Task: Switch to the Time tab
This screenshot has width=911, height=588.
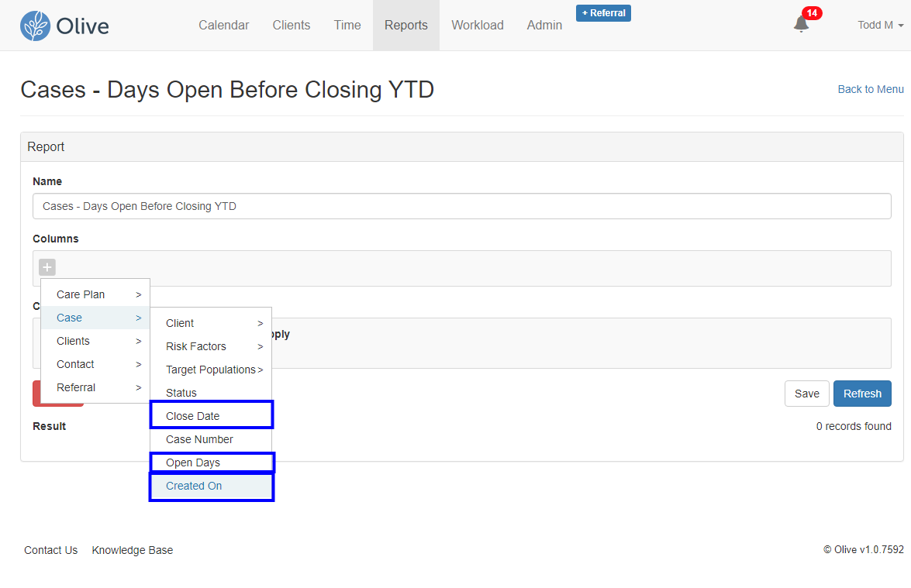Action: coord(347,25)
